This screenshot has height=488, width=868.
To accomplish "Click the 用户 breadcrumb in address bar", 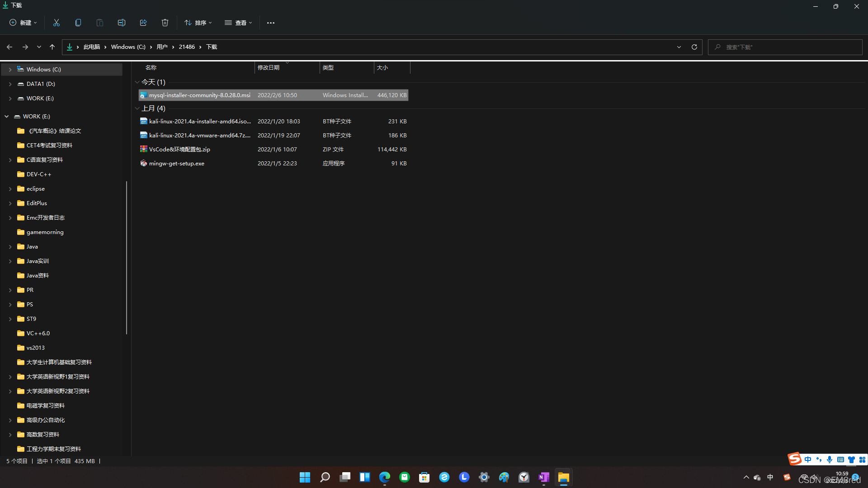I will tap(162, 47).
